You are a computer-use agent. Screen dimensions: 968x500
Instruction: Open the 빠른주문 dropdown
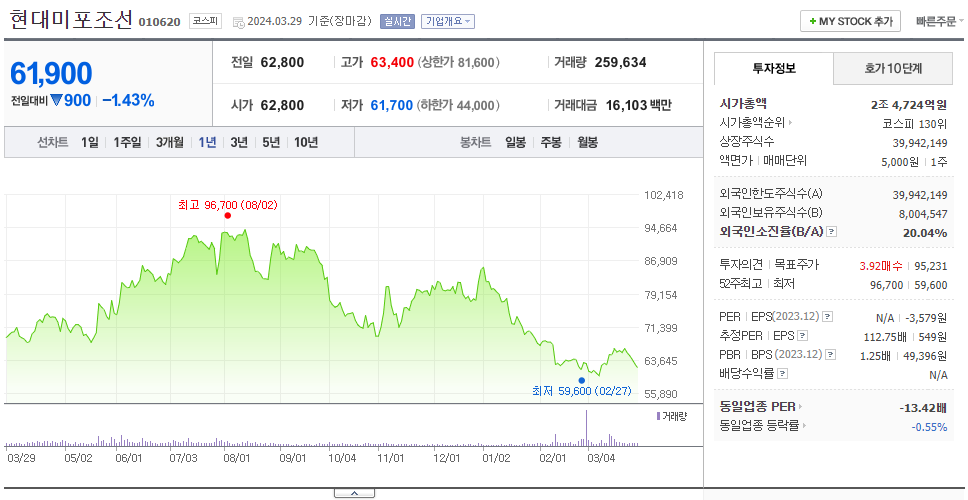pyautogui.click(x=940, y=21)
